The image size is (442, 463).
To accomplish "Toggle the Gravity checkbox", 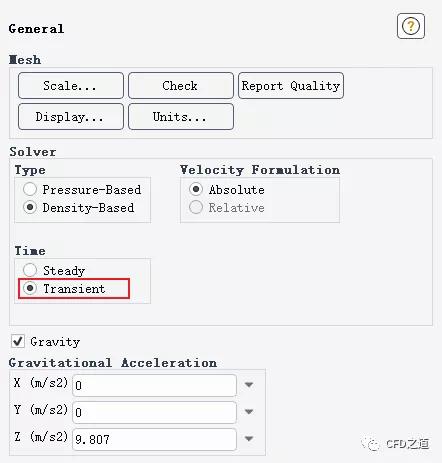I will pos(18,341).
